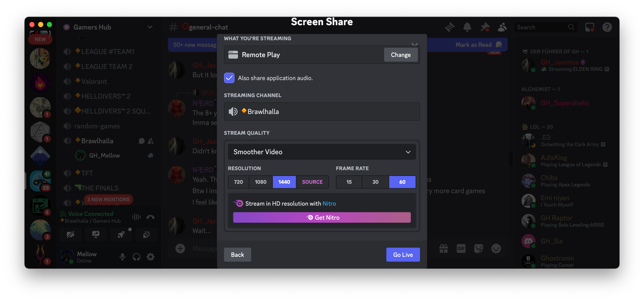Expand Streaming Channel selector
The width and height of the screenshot is (644, 301).
point(322,111)
